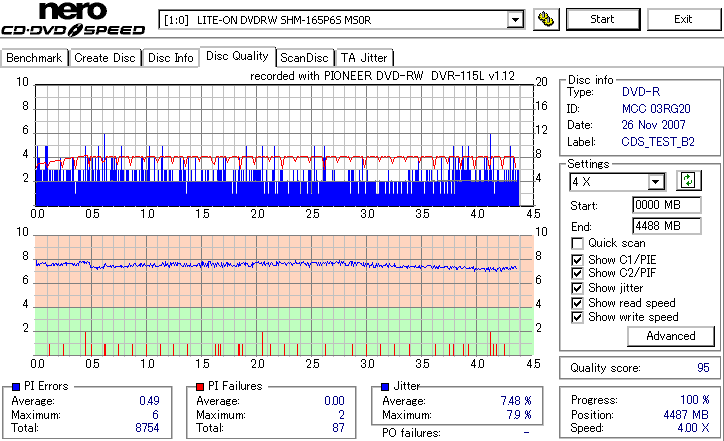Click the Speed value 4.00 X
The width and height of the screenshot is (724, 441).
694,428
